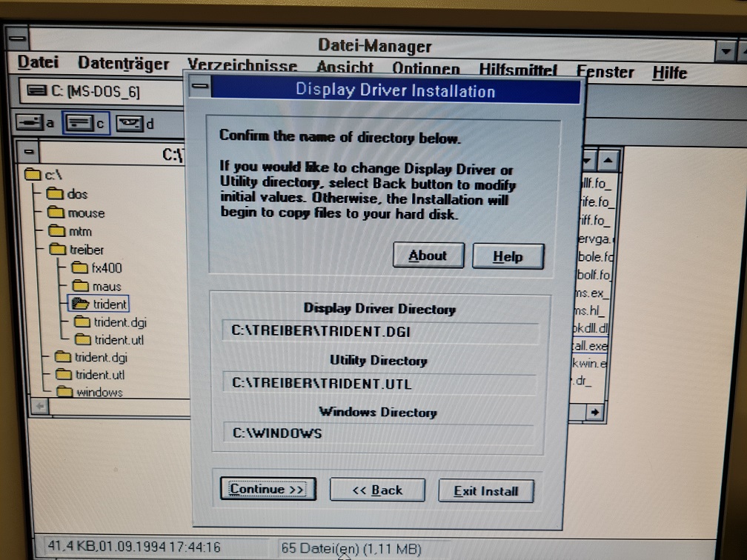
Task: Click the Help button in installer
Action: point(508,256)
